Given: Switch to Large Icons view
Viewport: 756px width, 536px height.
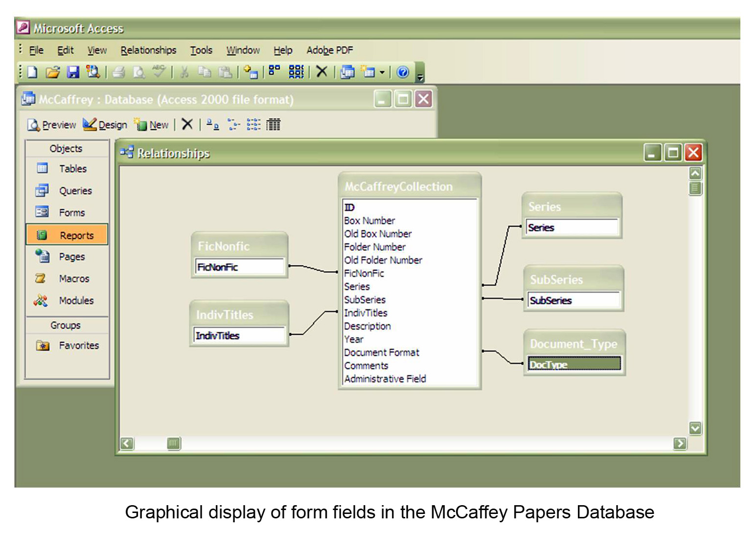Looking at the screenshot, I should (x=212, y=124).
